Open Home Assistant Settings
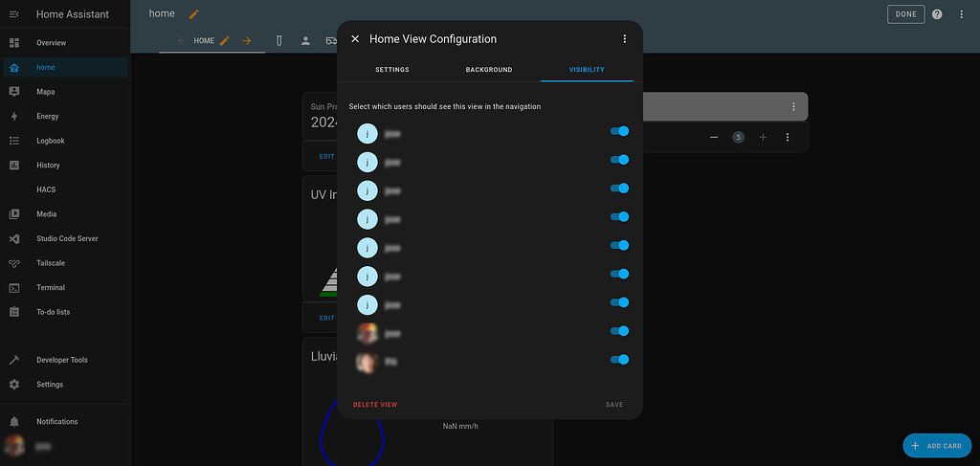Image resolution: width=980 pixels, height=466 pixels. (65, 384)
